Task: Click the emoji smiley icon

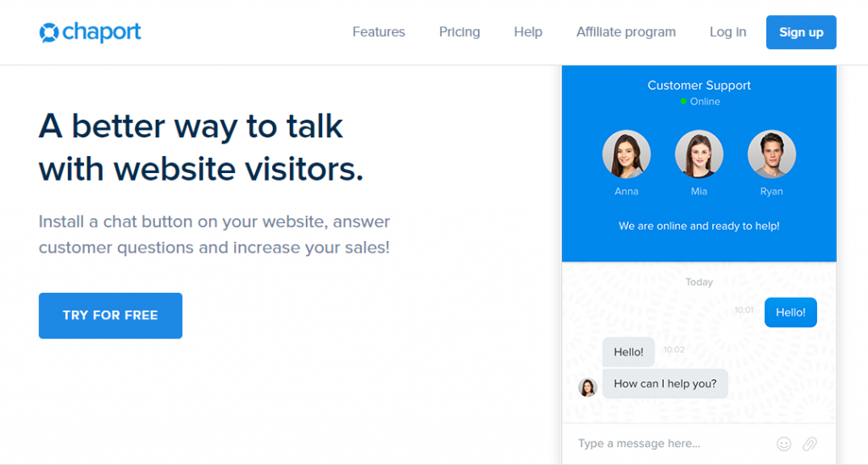Action: pos(784,444)
